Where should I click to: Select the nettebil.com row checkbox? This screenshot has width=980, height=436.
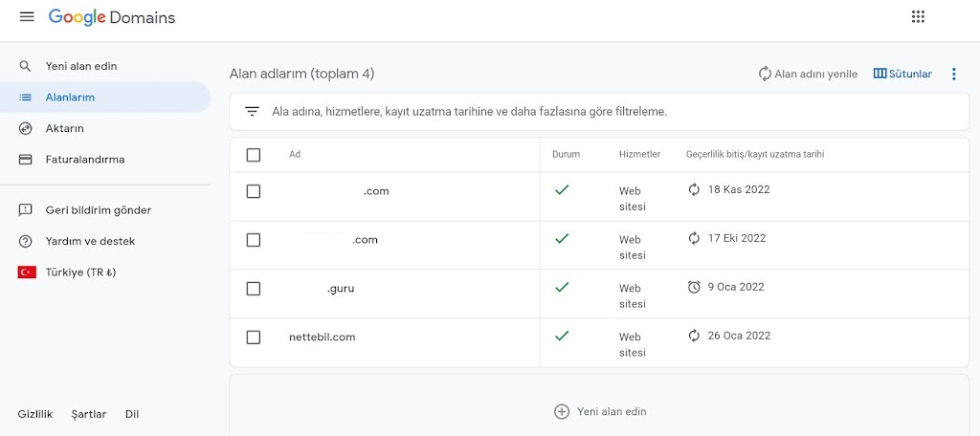pyautogui.click(x=254, y=338)
